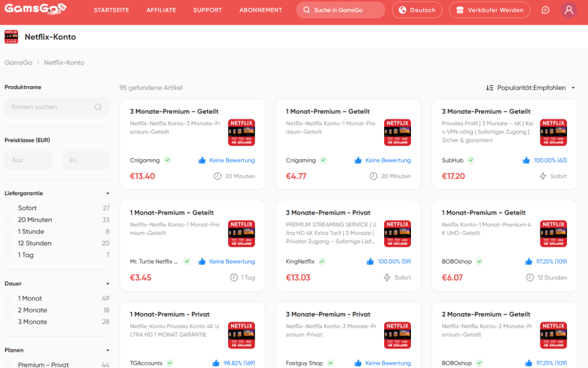Click thumbs-up rating icon on SubHub listing
The width and height of the screenshot is (588, 368).
point(527,160)
